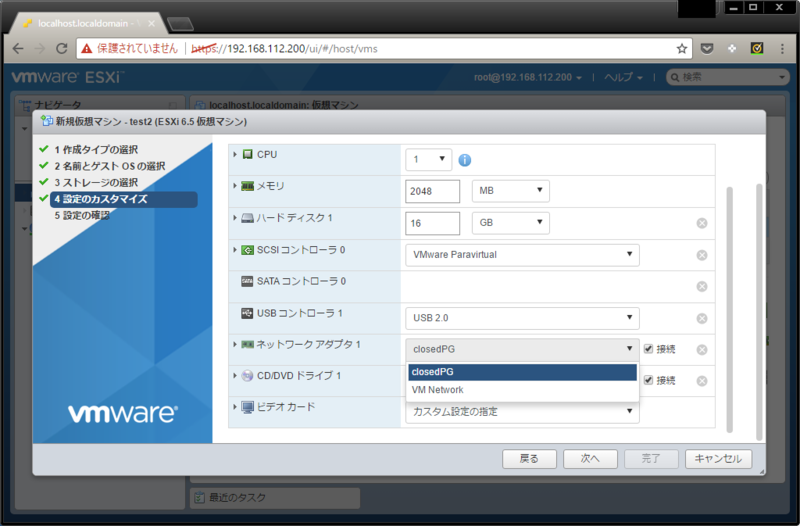
Task: Click the not-secure warning triangle icon
Action: pyautogui.click(x=87, y=48)
